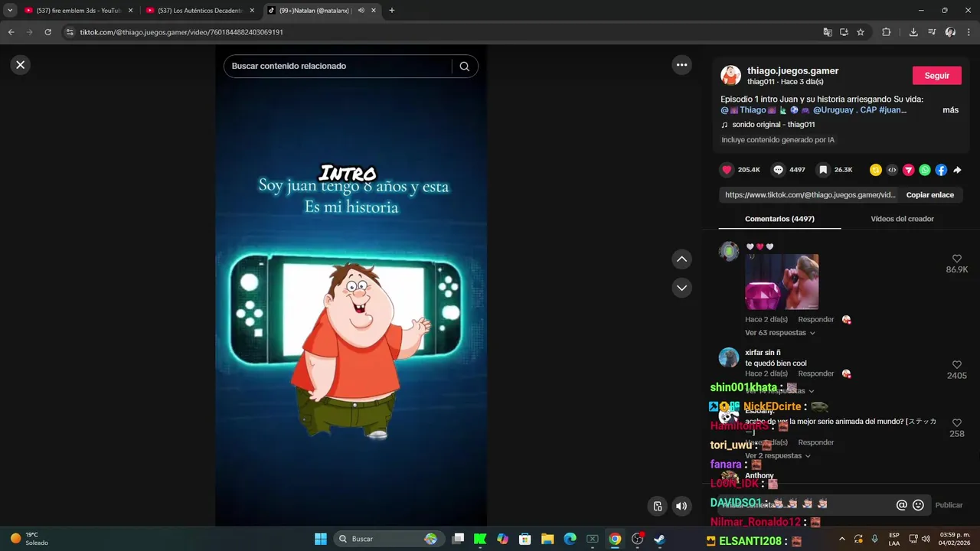Open 'sonido original - thiag011' sound link

(x=773, y=125)
